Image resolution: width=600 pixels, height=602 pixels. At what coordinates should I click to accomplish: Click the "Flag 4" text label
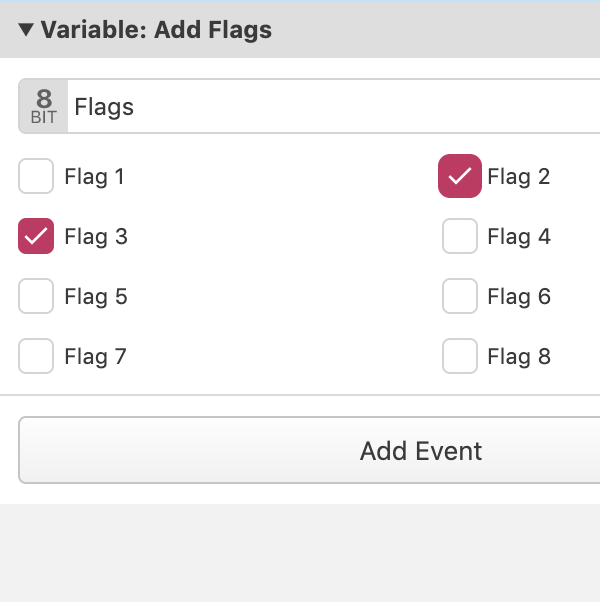coord(519,237)
